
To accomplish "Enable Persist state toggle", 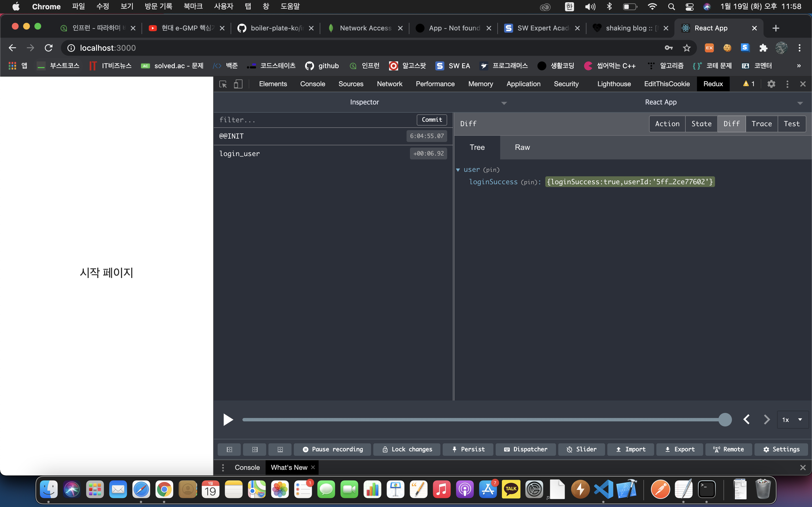I will point(468,449).
